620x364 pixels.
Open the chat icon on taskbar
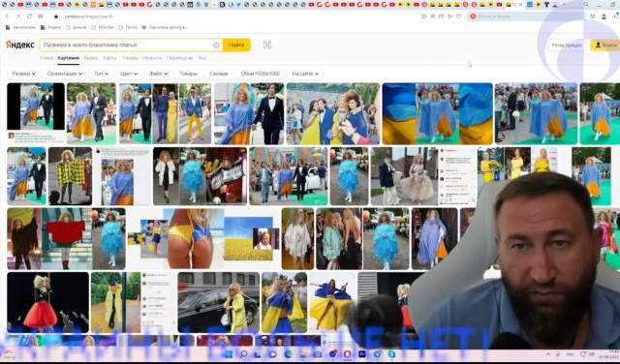tap(273, 353)
